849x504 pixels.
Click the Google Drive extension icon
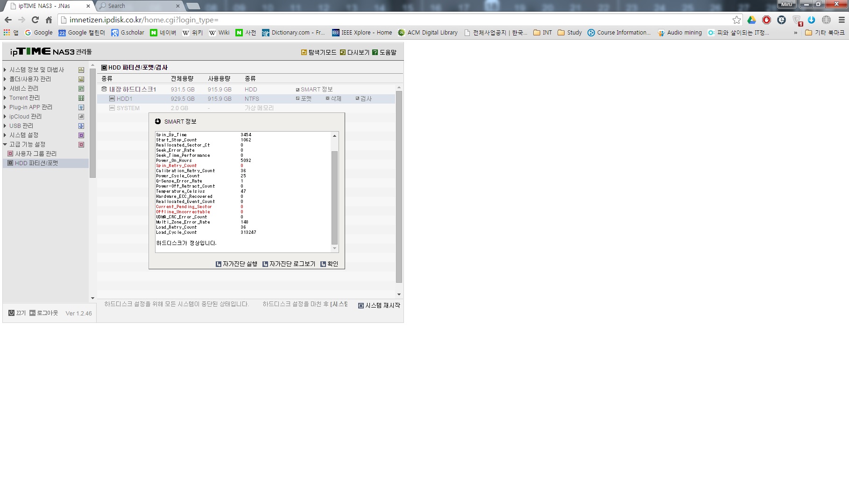click(x=751, y=20)
